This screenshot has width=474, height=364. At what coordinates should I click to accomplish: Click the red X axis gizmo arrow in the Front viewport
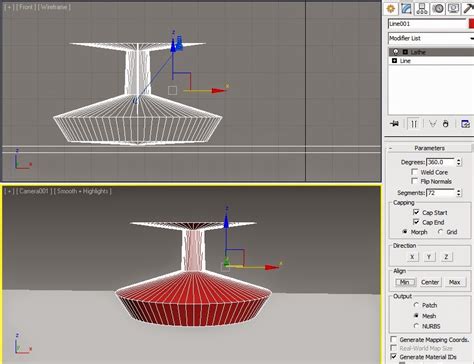[218, 90]
